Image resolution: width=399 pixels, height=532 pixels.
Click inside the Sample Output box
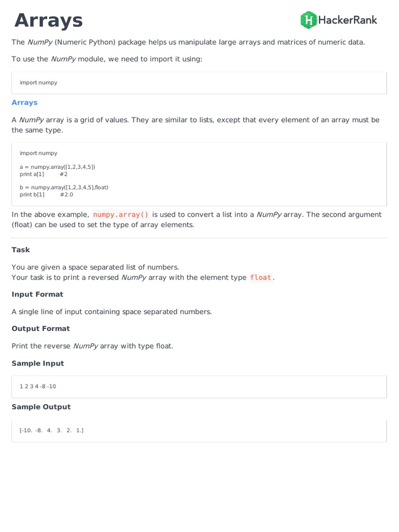point(199,431)
